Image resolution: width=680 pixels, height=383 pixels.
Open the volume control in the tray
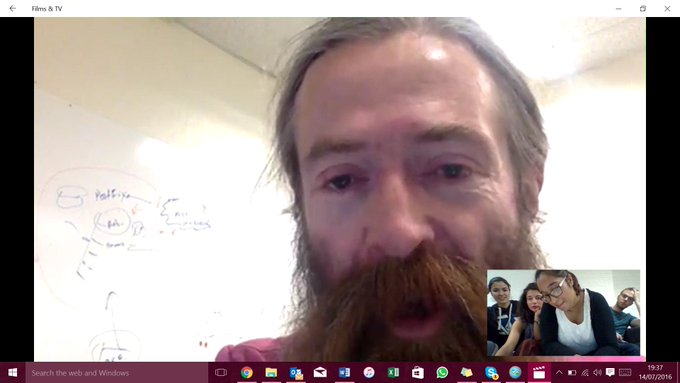point(597,373)
